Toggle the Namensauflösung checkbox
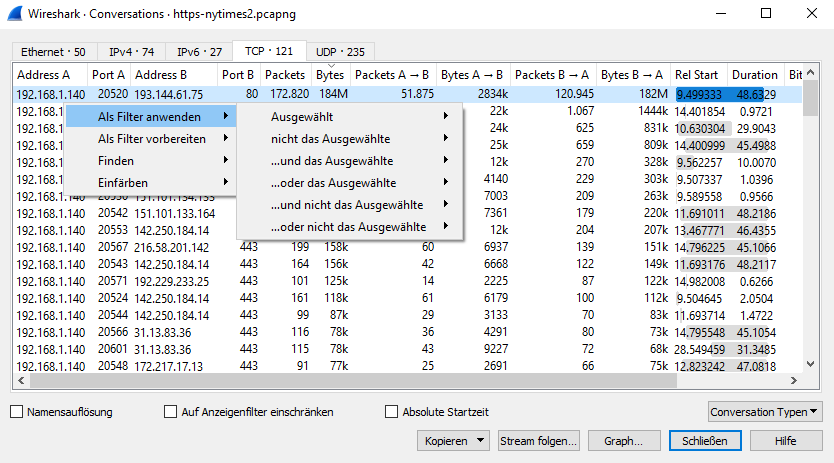Viewport: 834px width, 463px height. pyautogui.click(x=16, y=412)
